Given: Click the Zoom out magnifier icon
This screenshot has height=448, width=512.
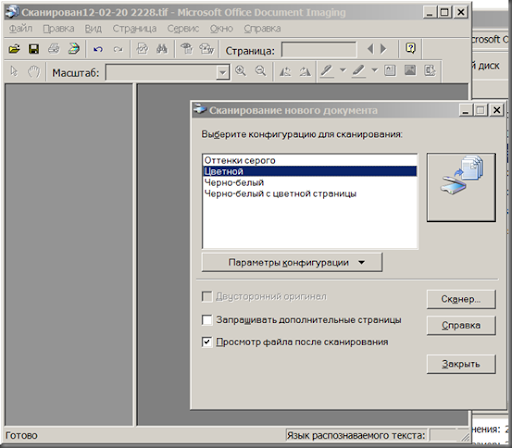Looking at the screenshot, I should coord(260,71).
